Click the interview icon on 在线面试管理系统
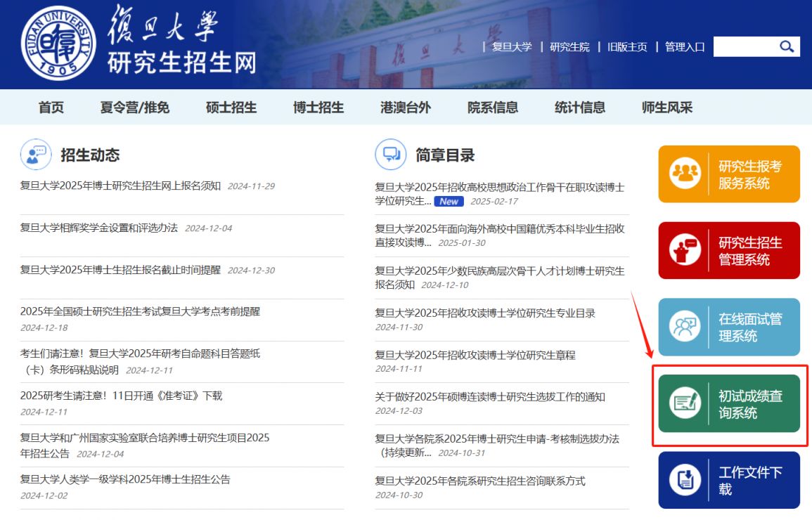The height and width of the screenshot is (520, 812). [x=685, y=326]
